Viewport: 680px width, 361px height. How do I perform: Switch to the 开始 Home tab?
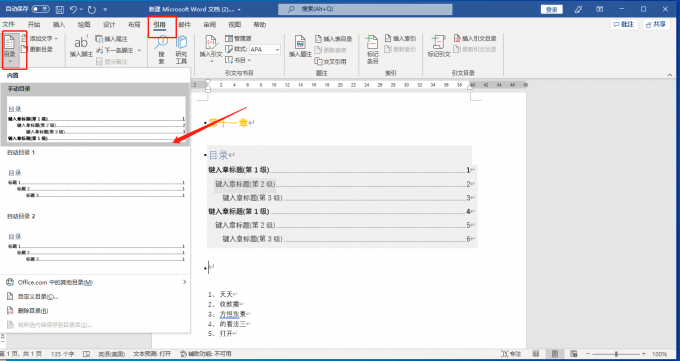(x=34, y=25)
